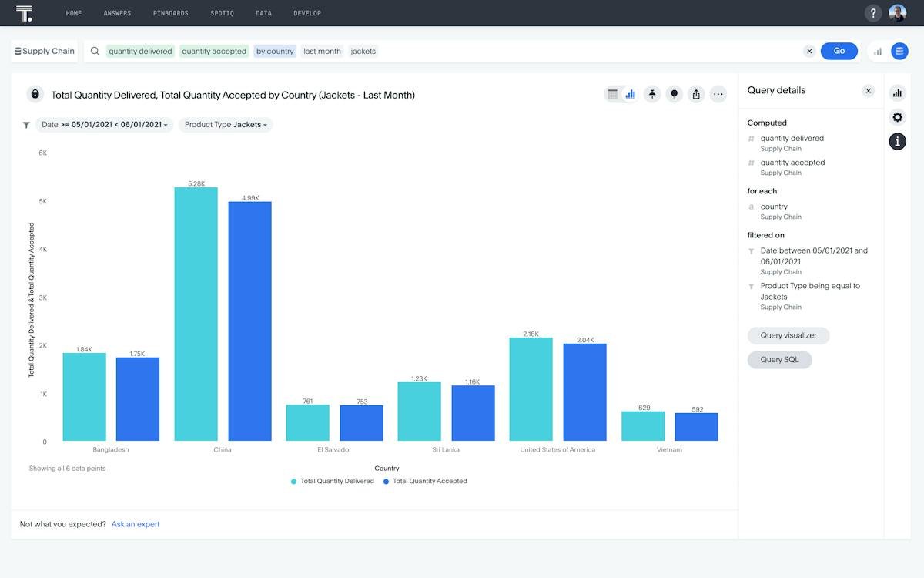Open the Product Type Jackets filter dropdown
924x578 pixels.
pyautogui.click(x=226, y=125)
